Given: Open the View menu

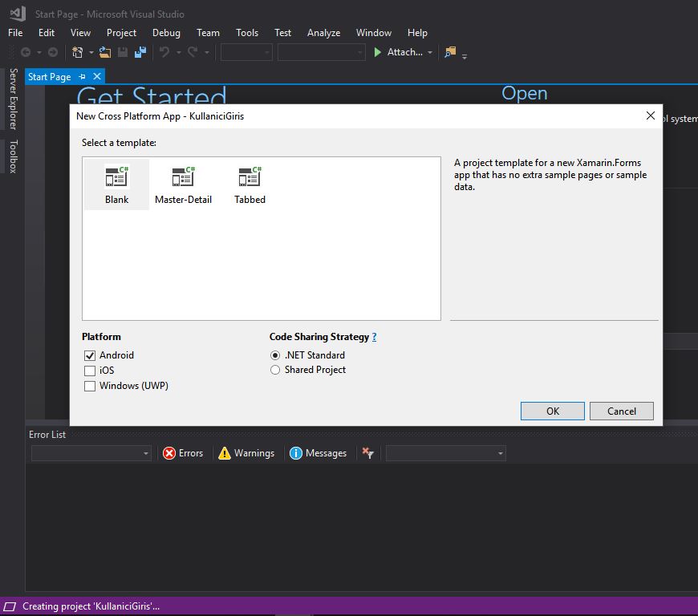Looking at the screenshot, I should (x=80, y=33).
